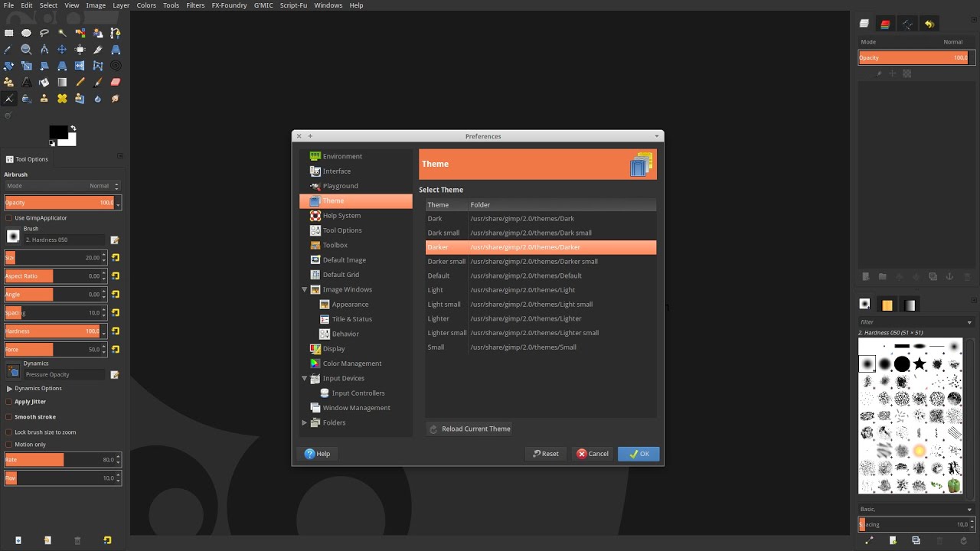Viewport: 980px width, 551px height.
Task: Click the Hardness slider's yellow link icon
Action: coord(116,331)
